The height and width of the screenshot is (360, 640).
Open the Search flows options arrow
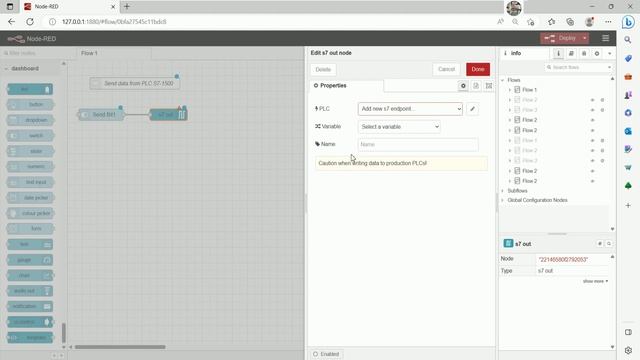pos(609,67)
